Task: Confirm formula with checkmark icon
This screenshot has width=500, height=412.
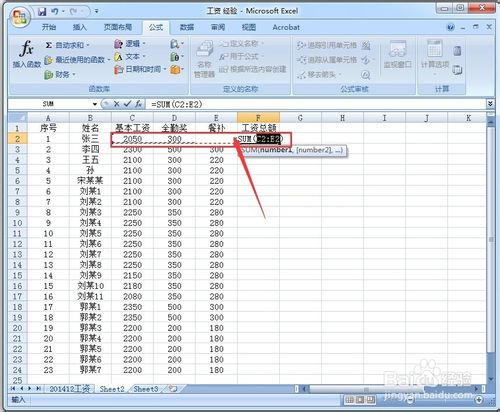Action: [x=127, y=104]
